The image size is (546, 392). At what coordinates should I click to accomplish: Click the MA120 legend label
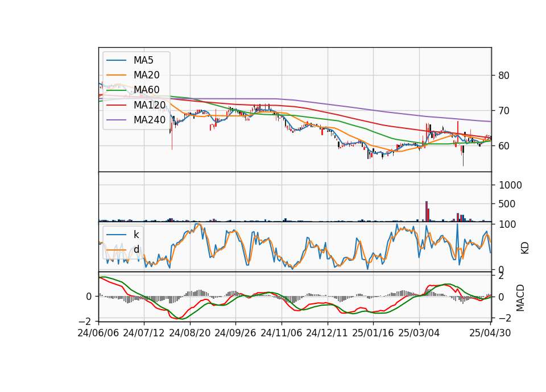pyautogui.click(x=150, y=105)
